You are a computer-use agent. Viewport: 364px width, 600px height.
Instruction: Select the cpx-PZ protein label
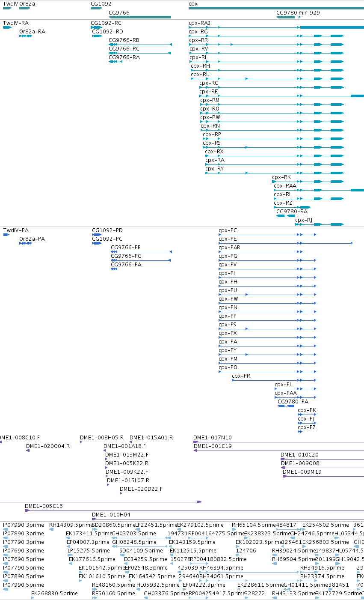point(307,427)
